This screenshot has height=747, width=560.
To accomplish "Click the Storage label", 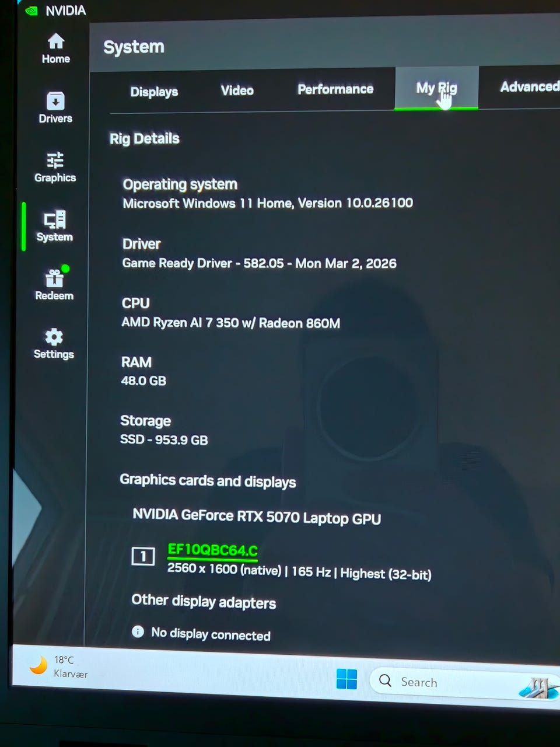I will coord(145,421).
